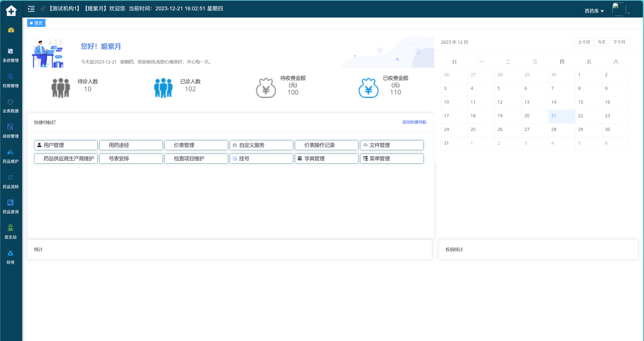644x341 pixels.
Task: Click the user avatar image
Action: (x=619, y=9)
